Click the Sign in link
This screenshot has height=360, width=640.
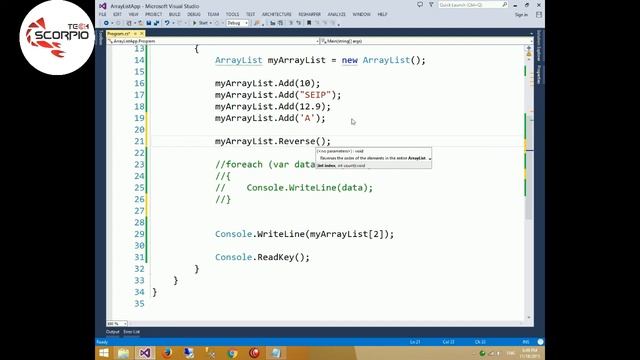pos(521,15)
